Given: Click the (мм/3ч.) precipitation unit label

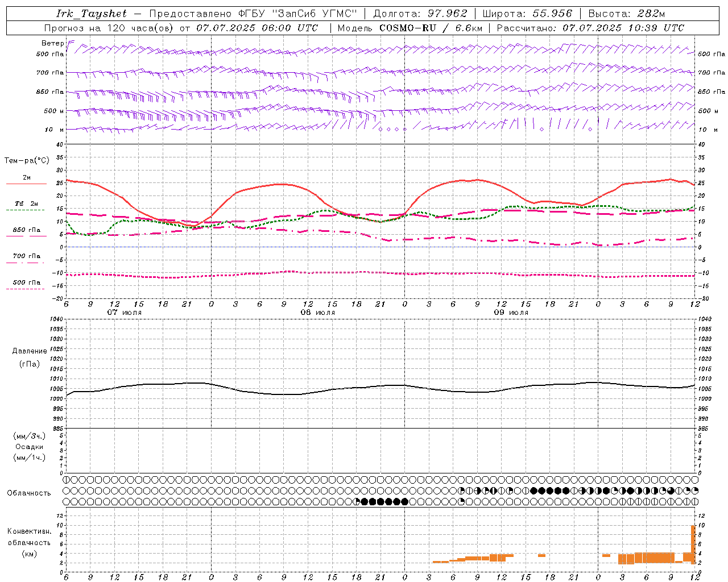Looking at the screenshot, I should (x=30, y=436).
